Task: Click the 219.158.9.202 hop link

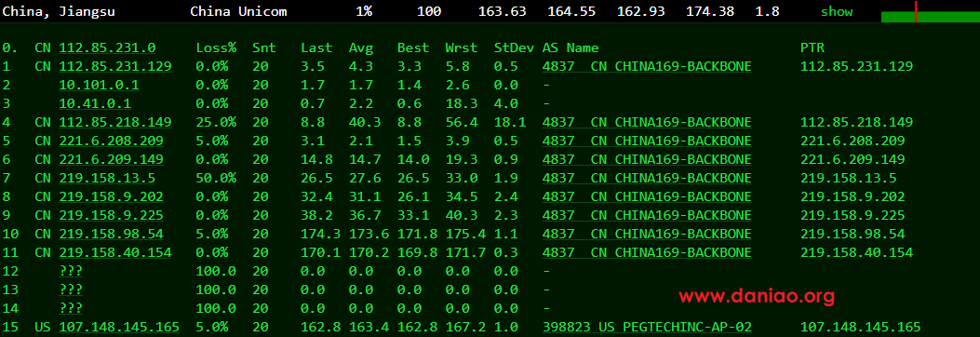Action: tap(112, 197)
